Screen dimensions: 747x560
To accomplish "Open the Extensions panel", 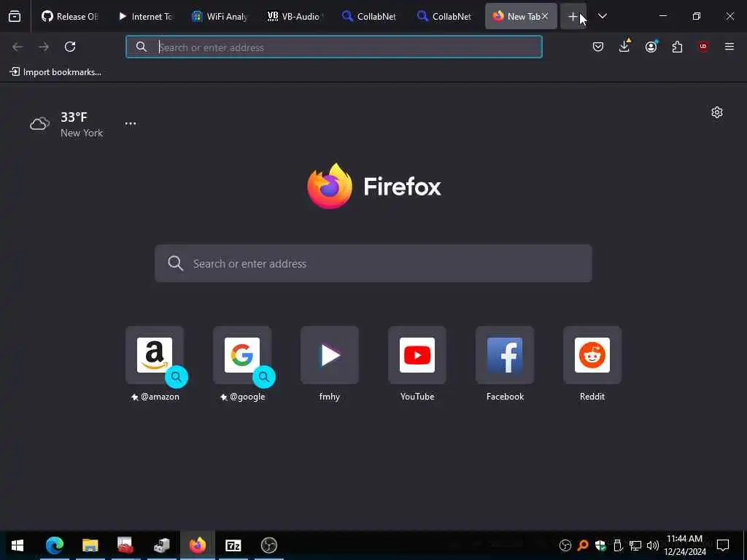I will tap(677, 47).
